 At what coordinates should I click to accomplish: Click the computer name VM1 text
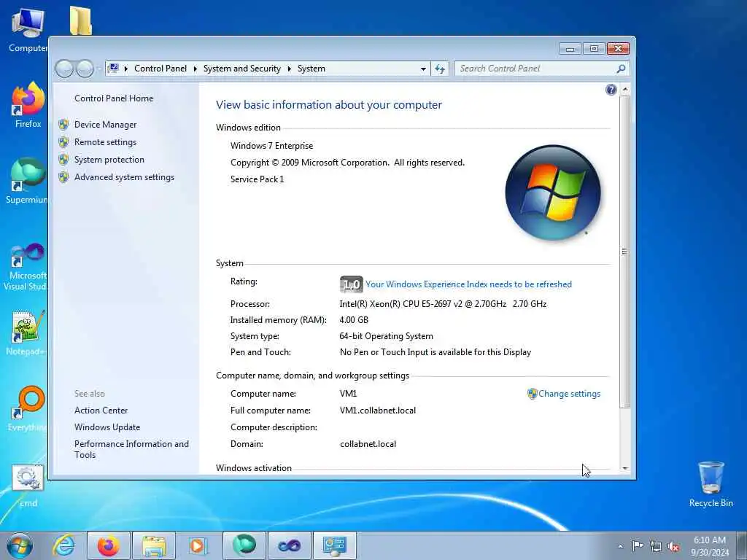348,394
